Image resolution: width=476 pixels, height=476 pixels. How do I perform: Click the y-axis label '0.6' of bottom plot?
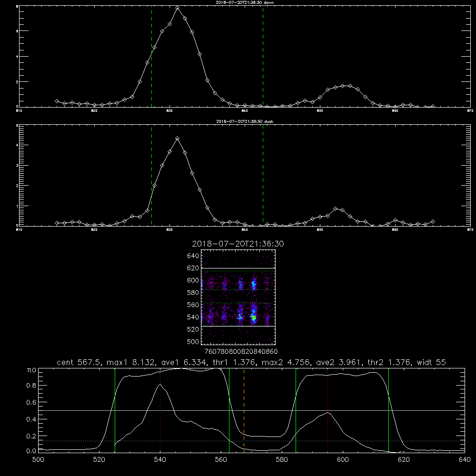tap(31, 402)
